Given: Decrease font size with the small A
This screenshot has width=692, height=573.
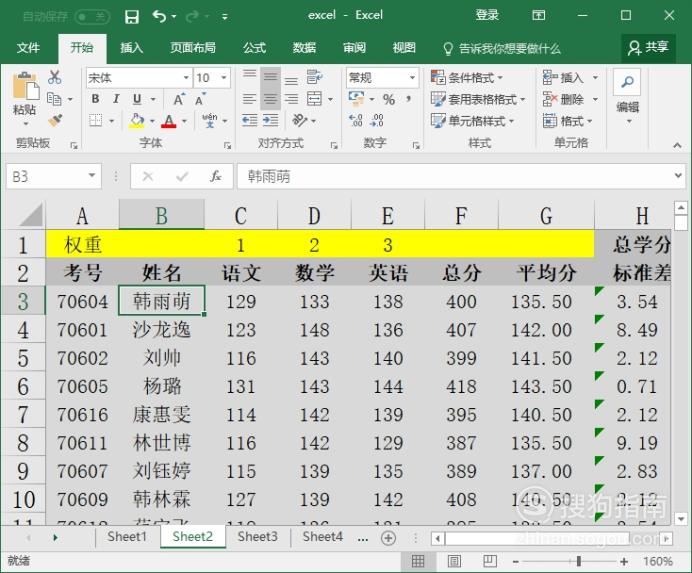Looking at the screenshot, I should coord(200,99).
